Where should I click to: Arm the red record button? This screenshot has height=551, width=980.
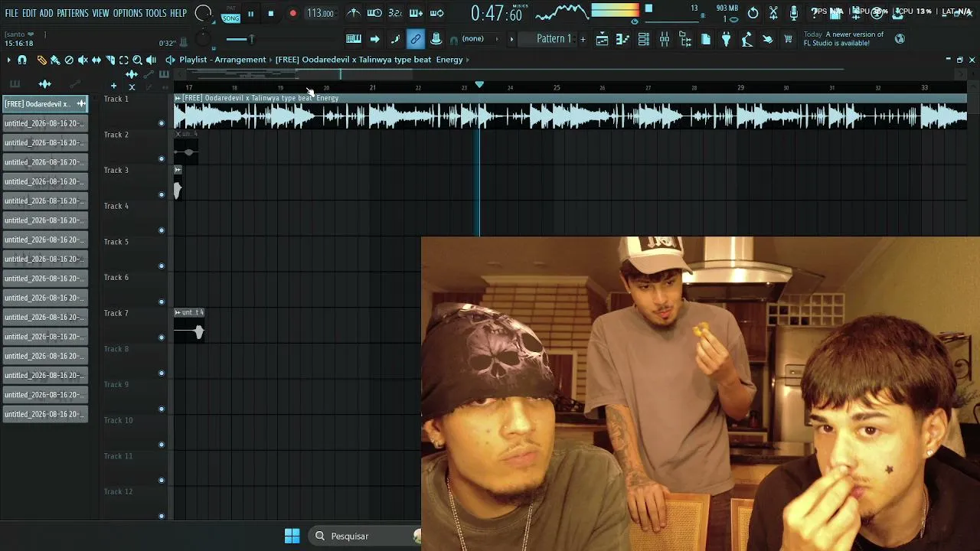(x=292, y=13)
